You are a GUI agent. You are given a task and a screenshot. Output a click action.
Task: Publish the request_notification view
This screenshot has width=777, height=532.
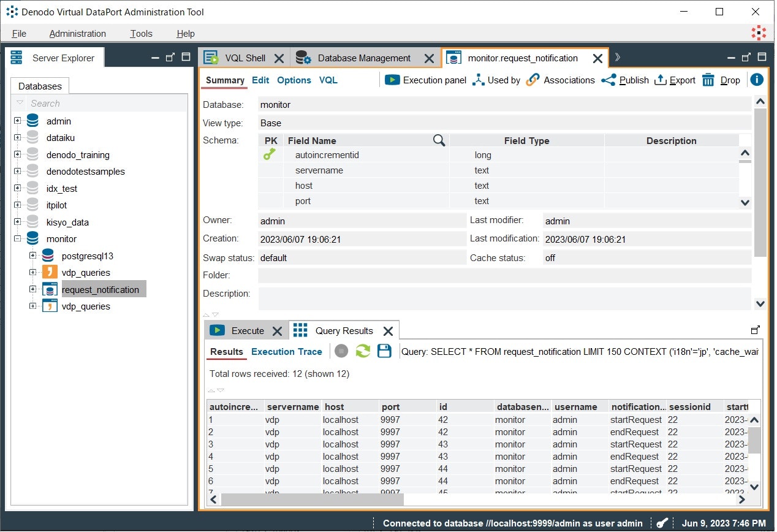coord(625,80)
